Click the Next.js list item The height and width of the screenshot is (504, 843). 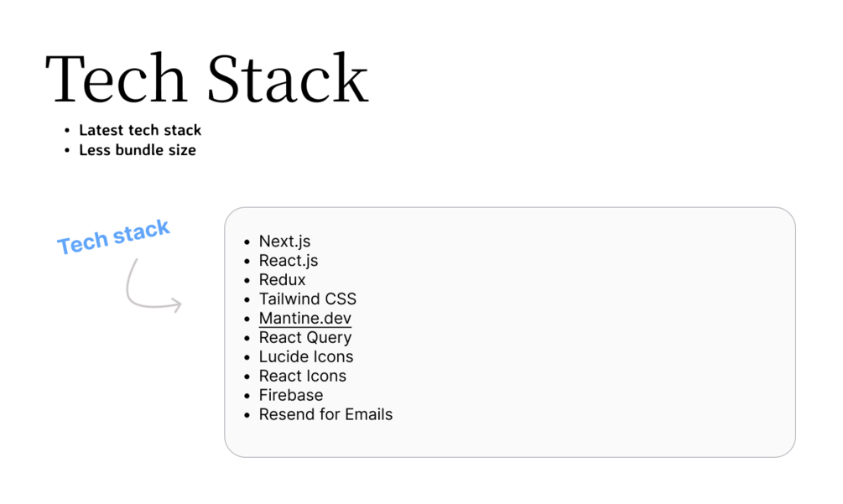[x=284, y=242]
